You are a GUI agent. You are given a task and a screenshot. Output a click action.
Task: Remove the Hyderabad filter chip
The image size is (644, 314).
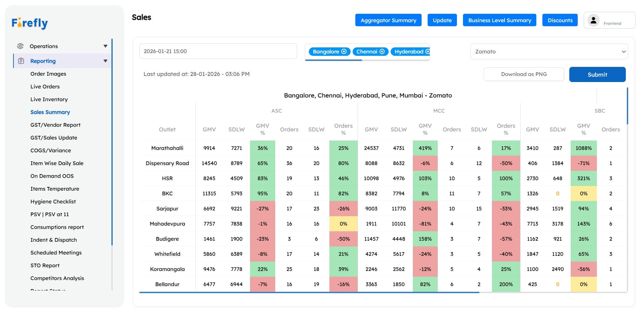click(x=428, y=51)
